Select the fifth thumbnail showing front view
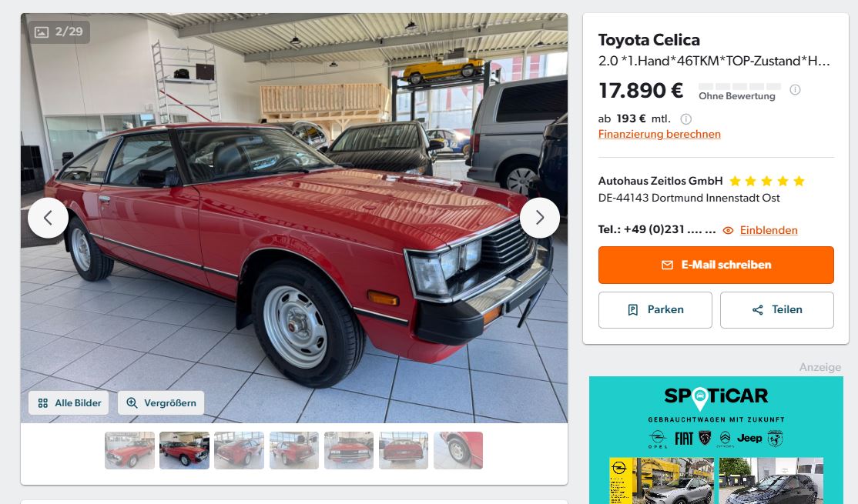The image size is (858, 504). pyautogui.click(x=349, y=450)
